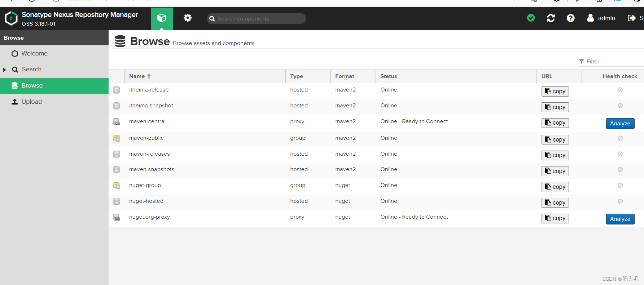This screenshot has width=644, height=285.
Task: Click health check icon for nuget-hosted
Action: [x=620, y=201]
